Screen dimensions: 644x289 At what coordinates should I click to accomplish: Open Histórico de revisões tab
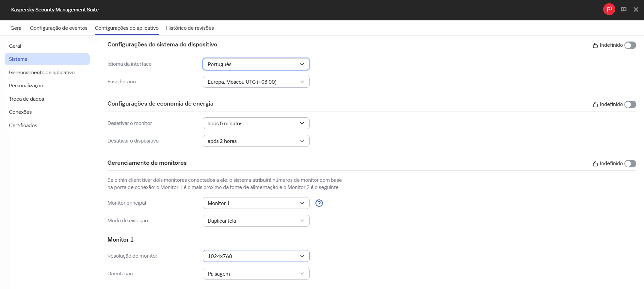point(190,28)
